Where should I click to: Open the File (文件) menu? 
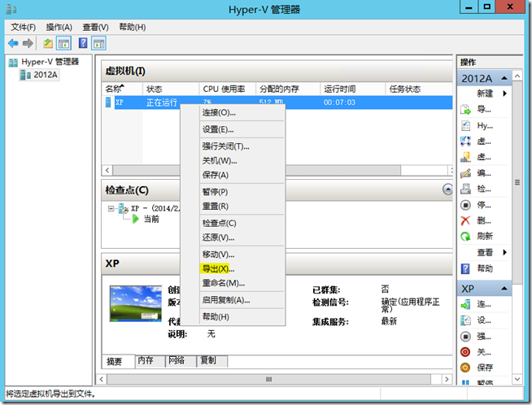click(x=23, y=27)
